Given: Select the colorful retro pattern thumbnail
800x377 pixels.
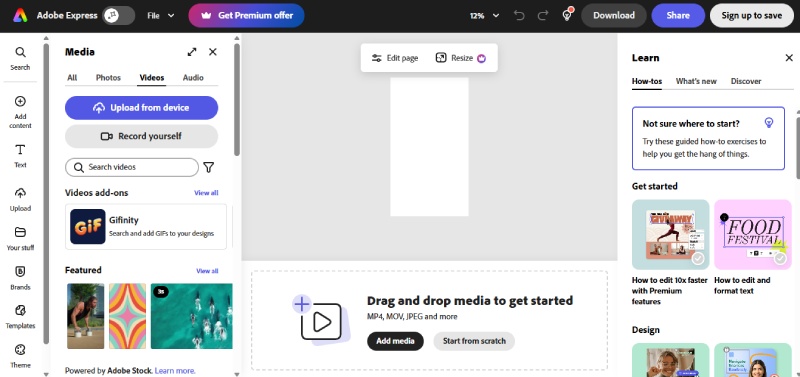Looking at the screenshot, I should pos(128,316).
